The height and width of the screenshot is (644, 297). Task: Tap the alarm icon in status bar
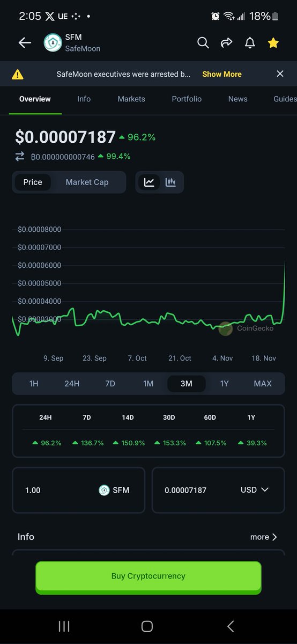(215, 16)
